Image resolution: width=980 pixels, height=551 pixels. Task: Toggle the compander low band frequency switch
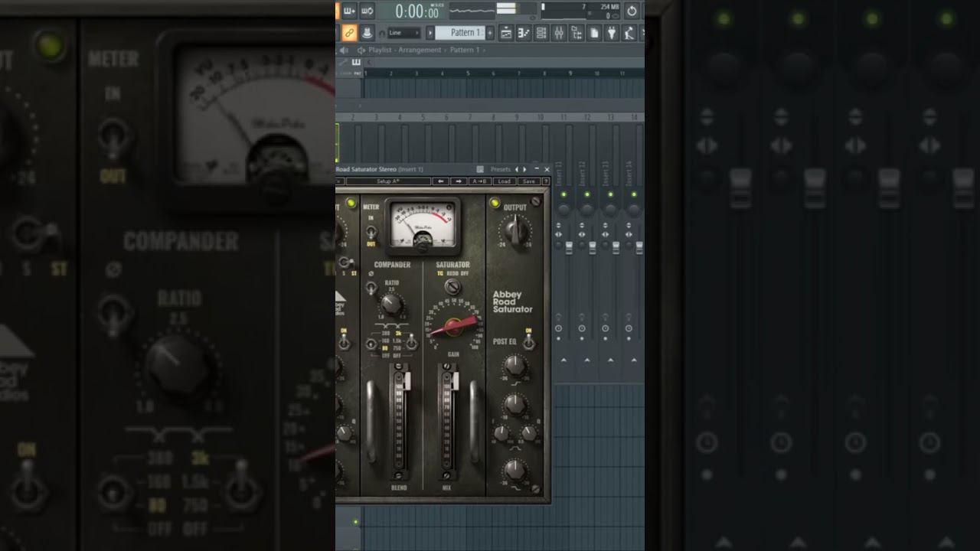click(371, 344)
